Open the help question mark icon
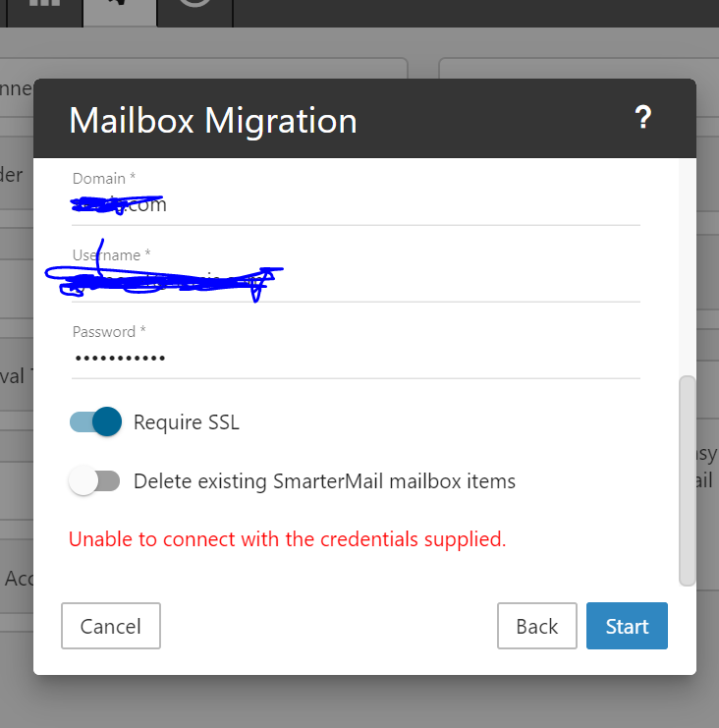719x728 pixels. coord(643,119)
